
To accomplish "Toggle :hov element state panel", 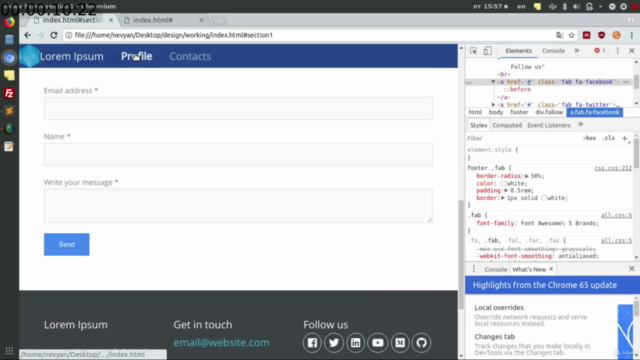I will click(x=589, y=138).
